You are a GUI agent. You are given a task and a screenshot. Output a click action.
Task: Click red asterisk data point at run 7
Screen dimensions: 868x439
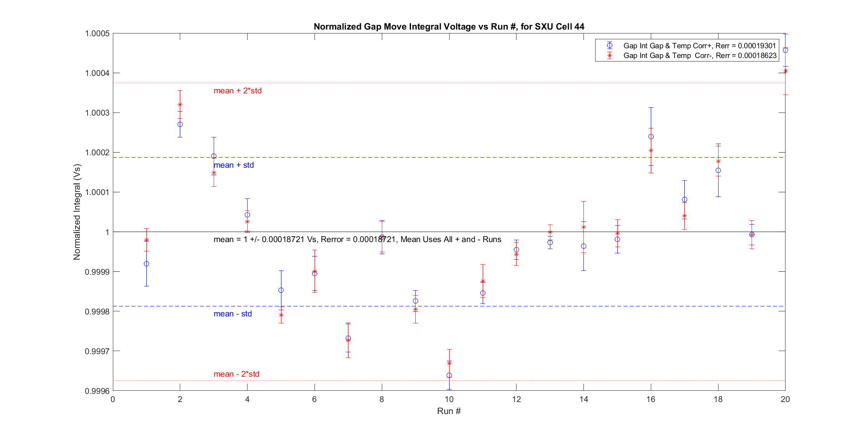348,340
